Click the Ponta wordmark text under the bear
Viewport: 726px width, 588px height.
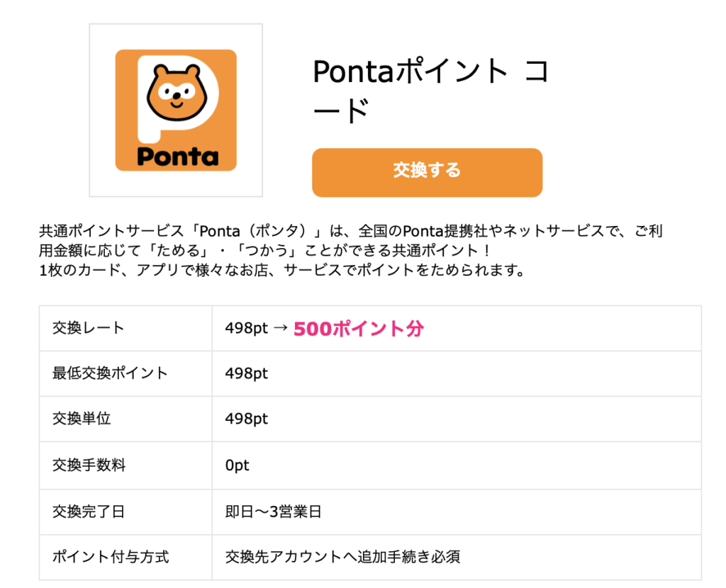click(178, 157)
